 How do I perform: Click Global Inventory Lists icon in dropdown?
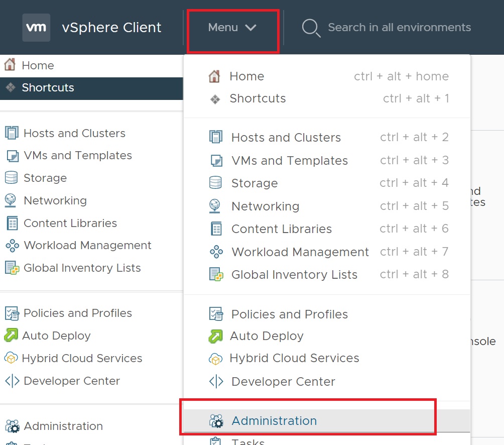[x=215, y=275]
